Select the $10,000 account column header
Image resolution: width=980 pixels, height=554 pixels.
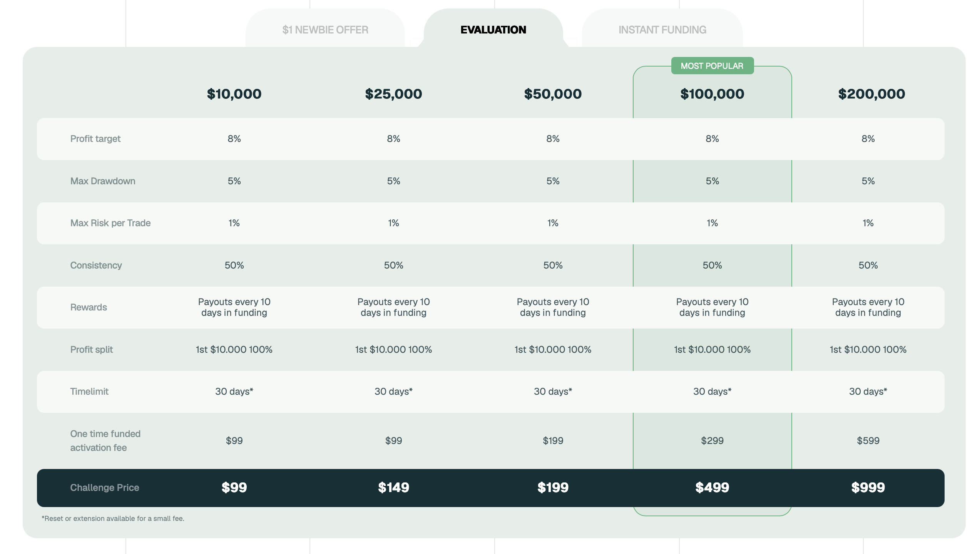pyautogui.click(x=234, y=93)
